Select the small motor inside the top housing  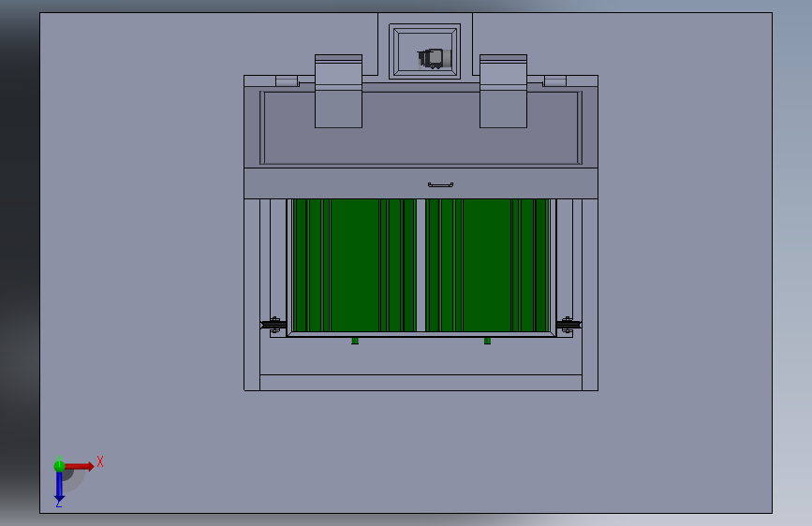tap(435, 59)
